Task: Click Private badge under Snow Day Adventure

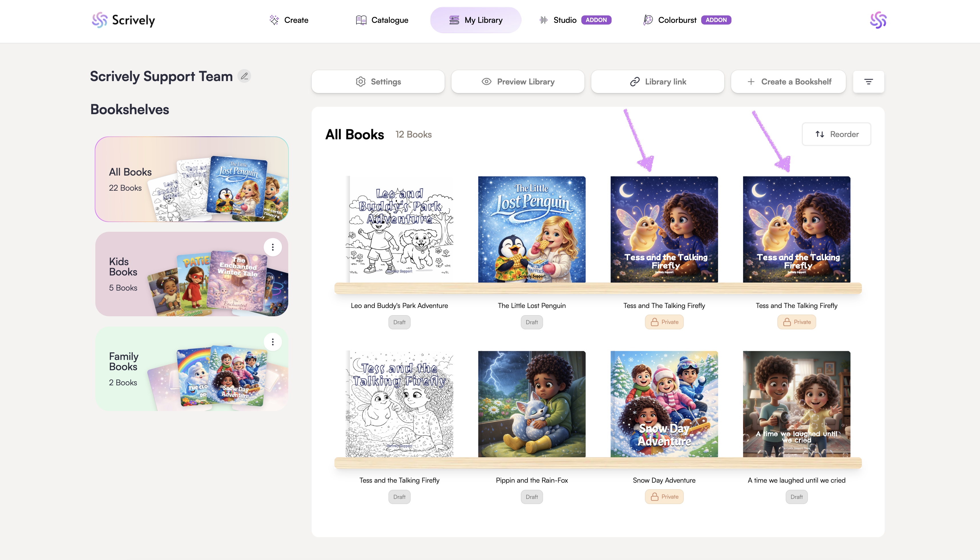Action: pos(664,497)
